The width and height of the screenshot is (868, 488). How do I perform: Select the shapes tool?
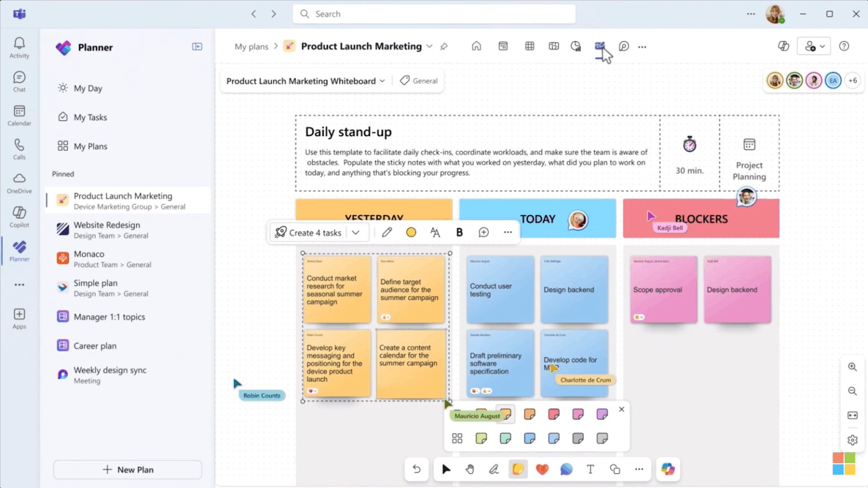614,469
